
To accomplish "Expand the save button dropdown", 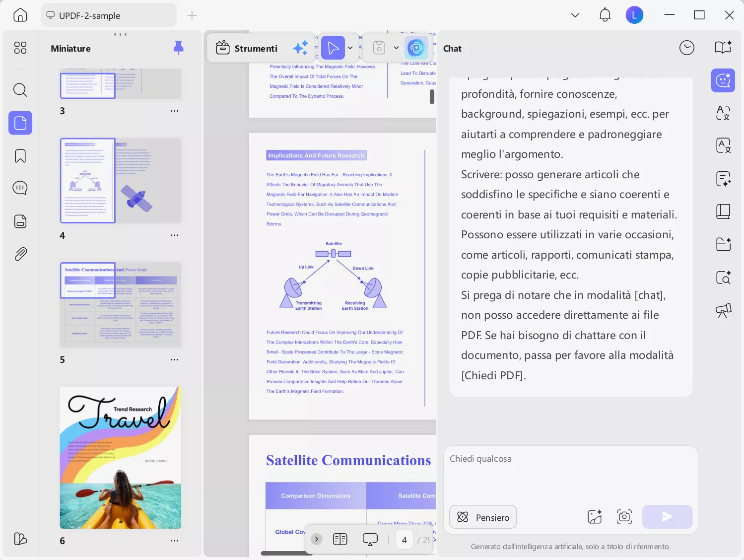I will point(396,48).
